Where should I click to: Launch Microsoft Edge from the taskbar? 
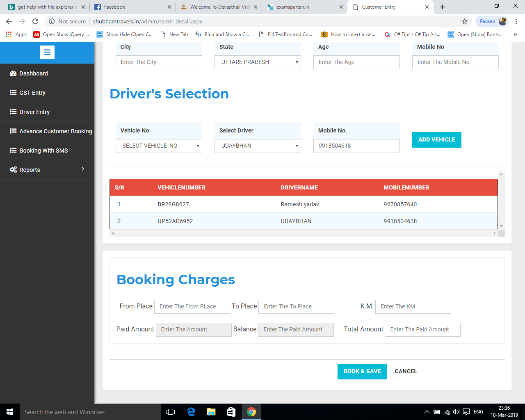pos(191,412)
